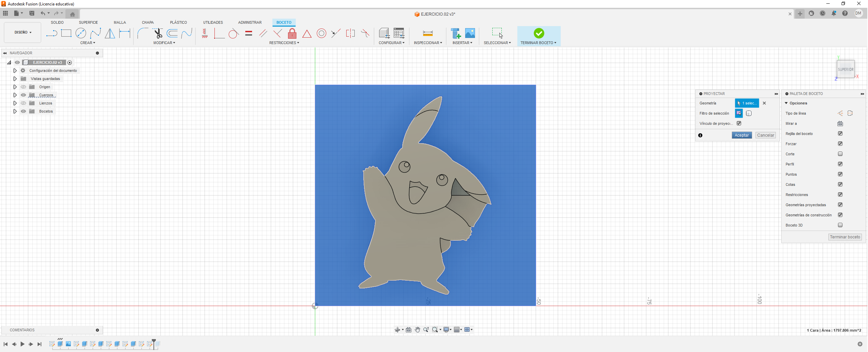Click the 1 selec... geometry selector
Screen dimensions: 868x352
tap(747, 103)
